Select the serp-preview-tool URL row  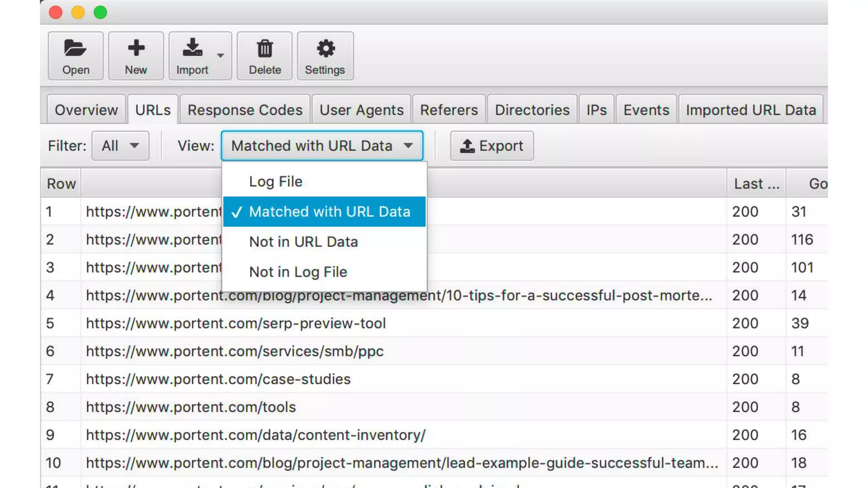pyautogui.click(x=236, y=324)
